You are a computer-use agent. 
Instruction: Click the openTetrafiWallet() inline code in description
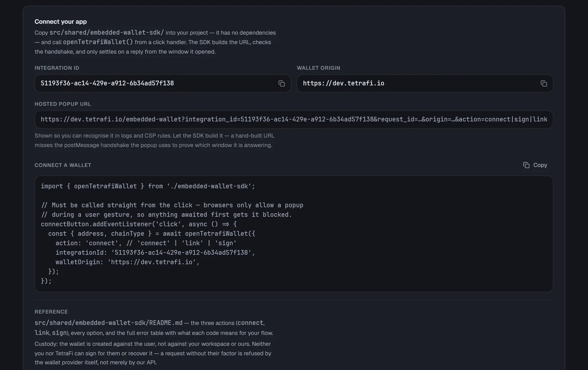click(98, 42)
